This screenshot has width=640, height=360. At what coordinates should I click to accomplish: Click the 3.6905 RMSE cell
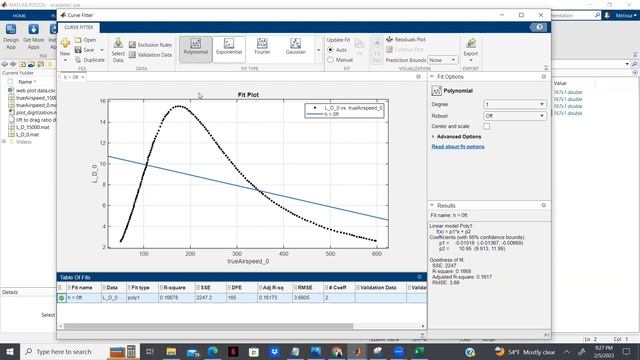click(307, 298)
